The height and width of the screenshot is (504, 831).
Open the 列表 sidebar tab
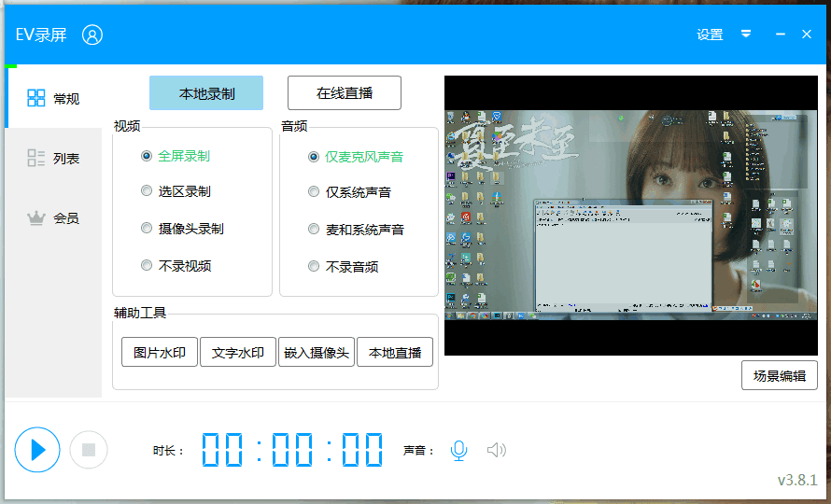coord(53,158)
